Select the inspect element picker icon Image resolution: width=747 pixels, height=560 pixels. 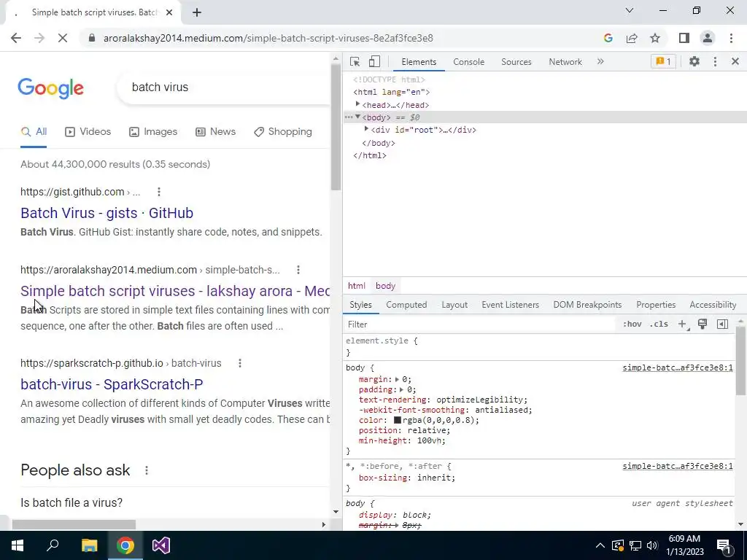[355, 62]
